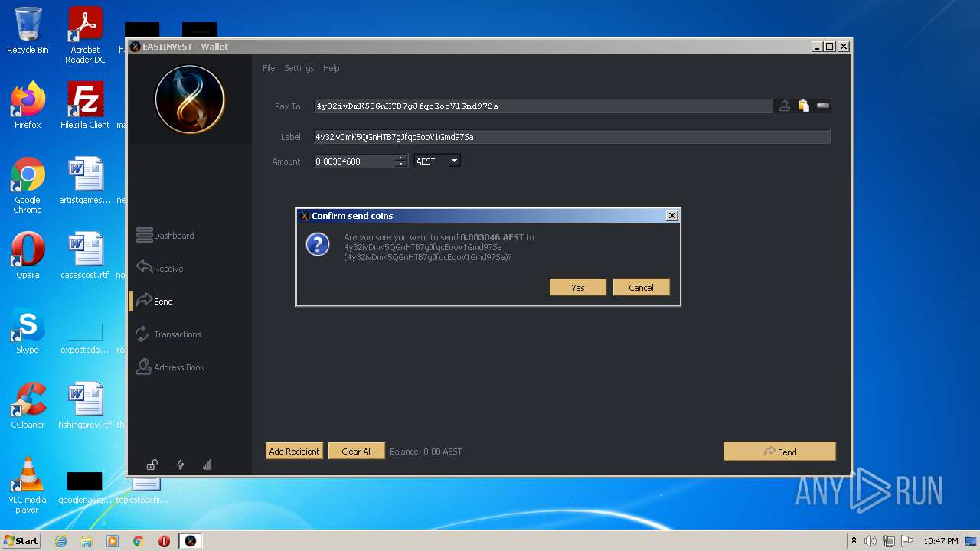Click the Amount value field

(x=354, y=161)
